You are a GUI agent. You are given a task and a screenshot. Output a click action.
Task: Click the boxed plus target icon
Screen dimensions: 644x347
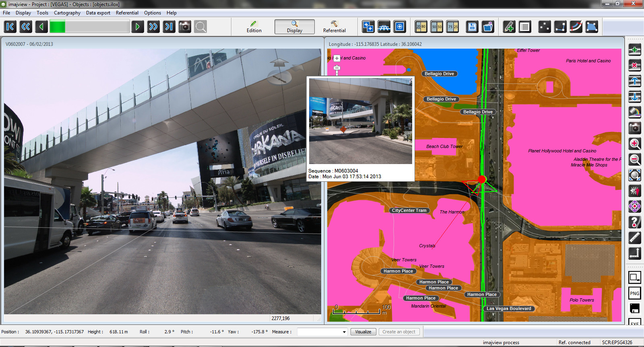pos(400,27)
